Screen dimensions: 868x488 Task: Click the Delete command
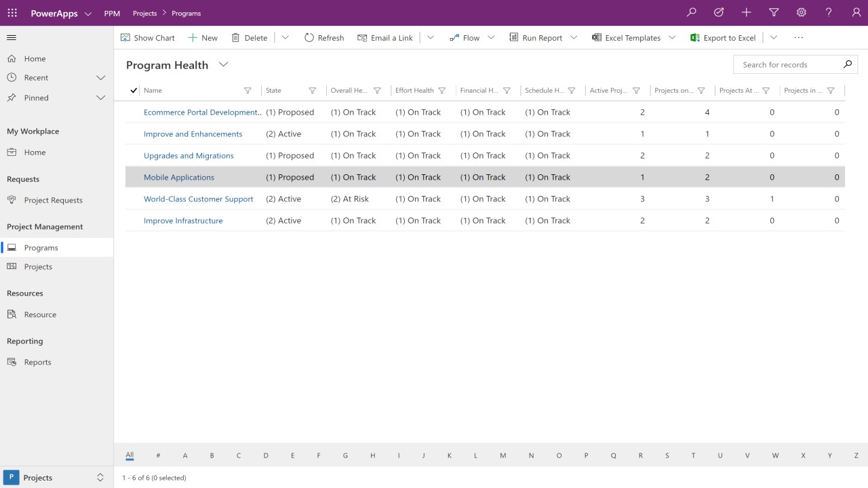pos(250,38)
